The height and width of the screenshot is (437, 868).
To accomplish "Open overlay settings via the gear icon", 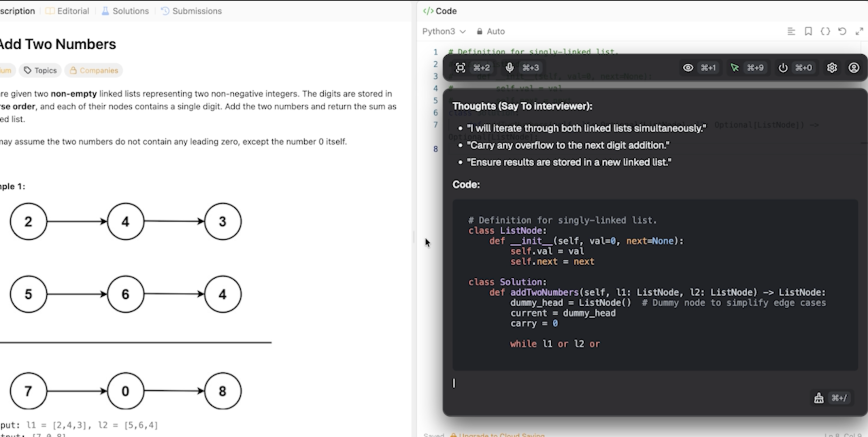I will tap(832, 68).
